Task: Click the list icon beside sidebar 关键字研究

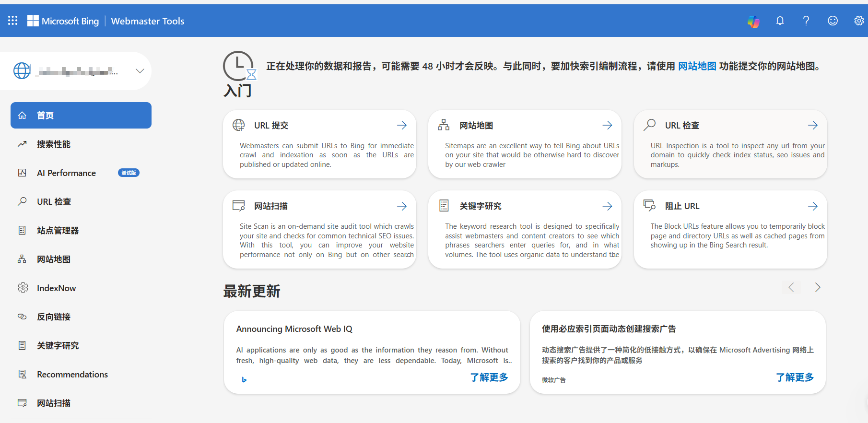Action: (x=22, y=345)
